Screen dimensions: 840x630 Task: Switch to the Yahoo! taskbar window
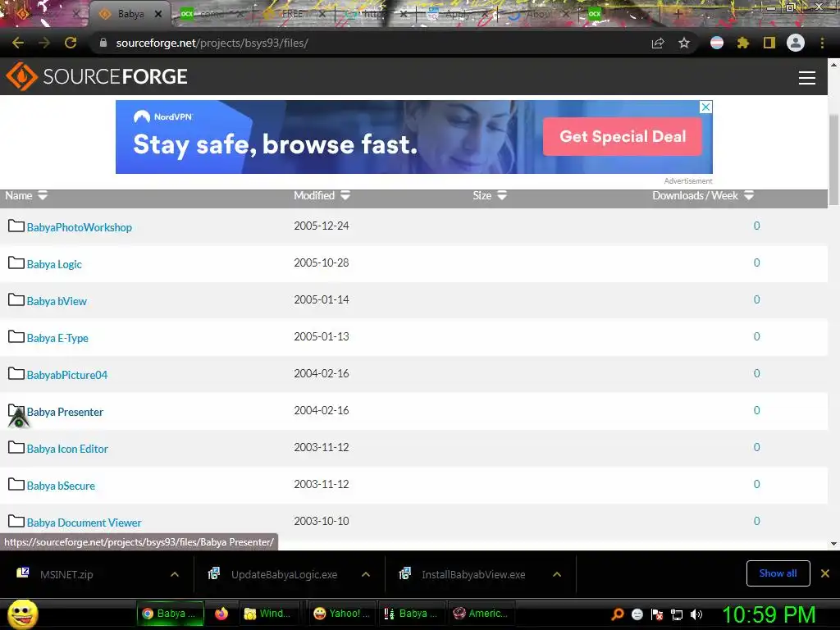342,614
